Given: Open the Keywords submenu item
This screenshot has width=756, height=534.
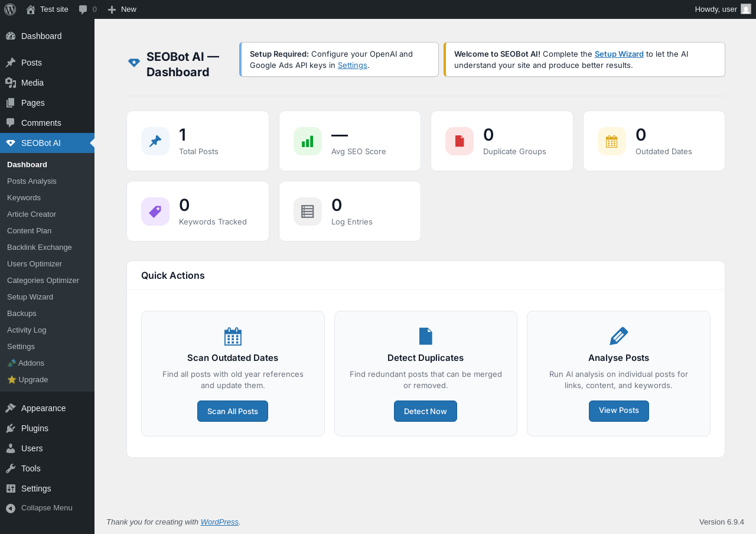Looking at the screenshot, I should click(24, 198).
